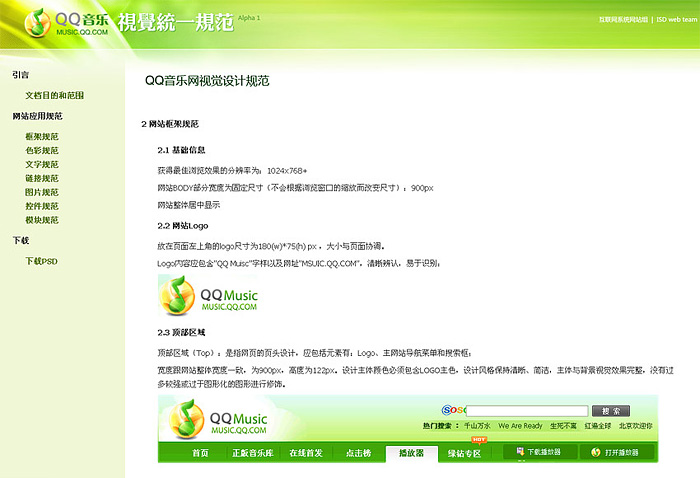Click the 下载PSD link
Screen dimensions: 700x478
pos(42,261)
